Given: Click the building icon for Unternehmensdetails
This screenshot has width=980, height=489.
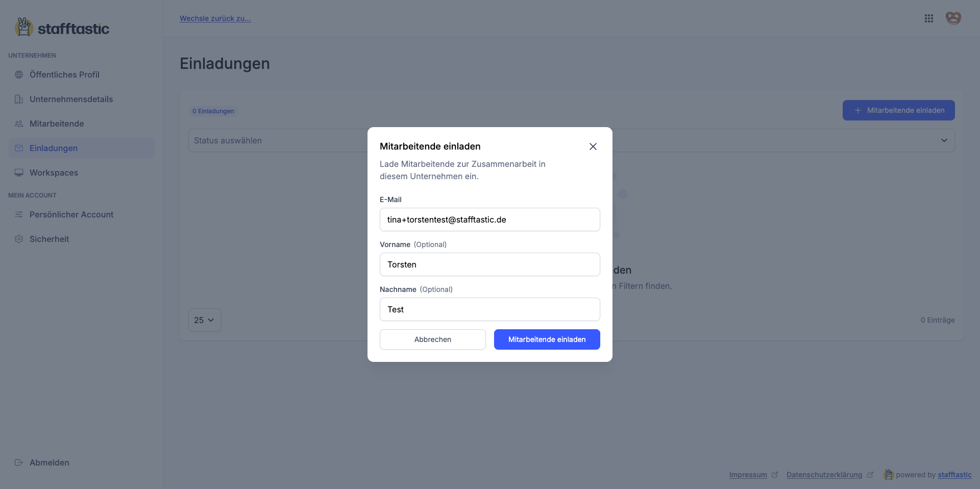Looking at the screenshot, I should tap(19, 99).
